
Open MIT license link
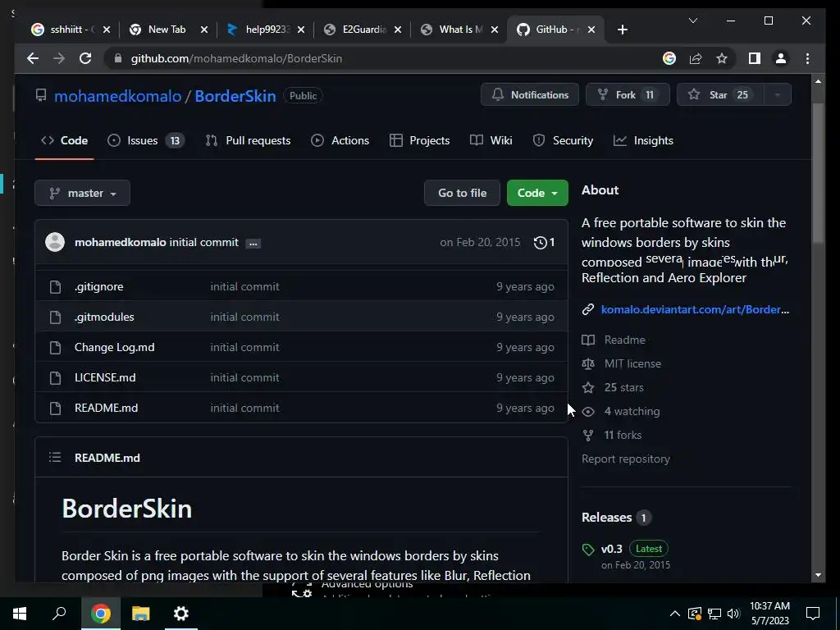pyautogui.click(x=632, y=363)
